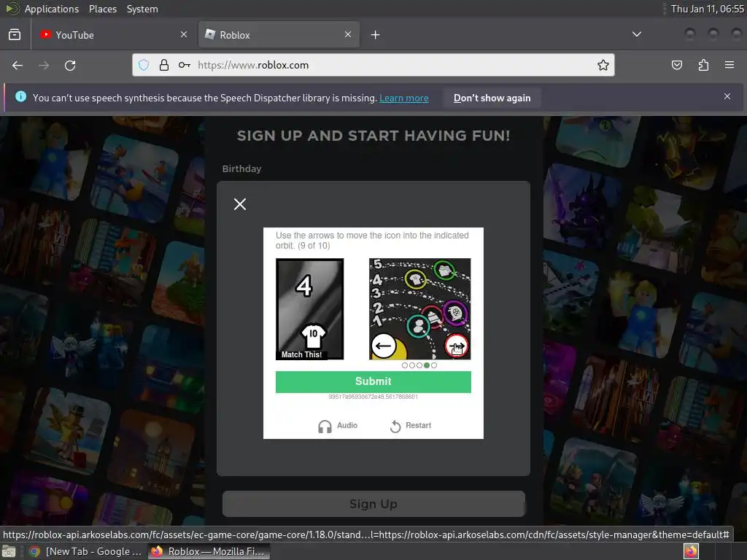The height and width of the screenshot is (560, 747).
Task: Open the Firefox View icon
Action: click(x=15, y=34)
